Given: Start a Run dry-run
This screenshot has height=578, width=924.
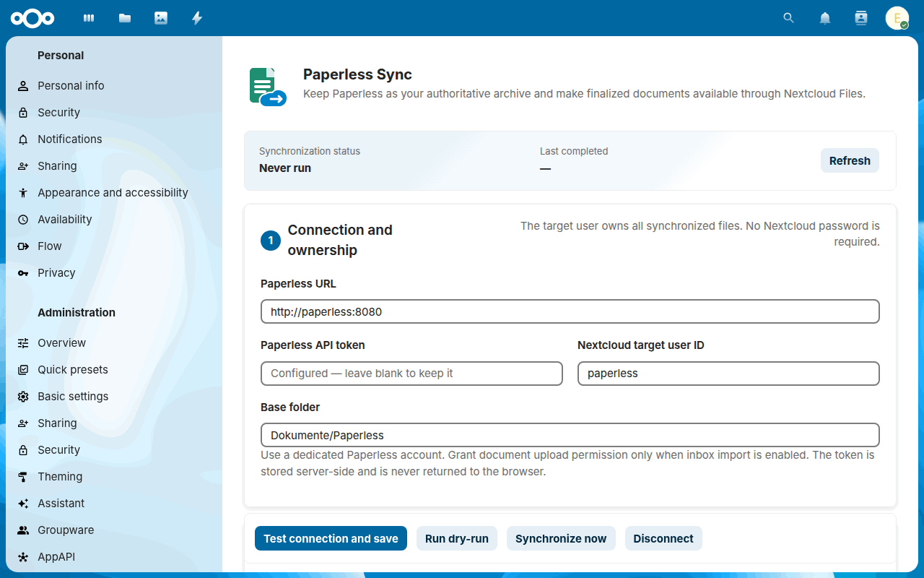Looking at the screenshot, I should tap(457, 538).
